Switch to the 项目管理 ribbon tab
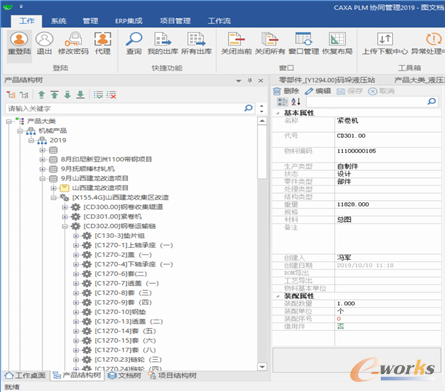Viewport: 445px width, 392px height. [x=175, y=21]
